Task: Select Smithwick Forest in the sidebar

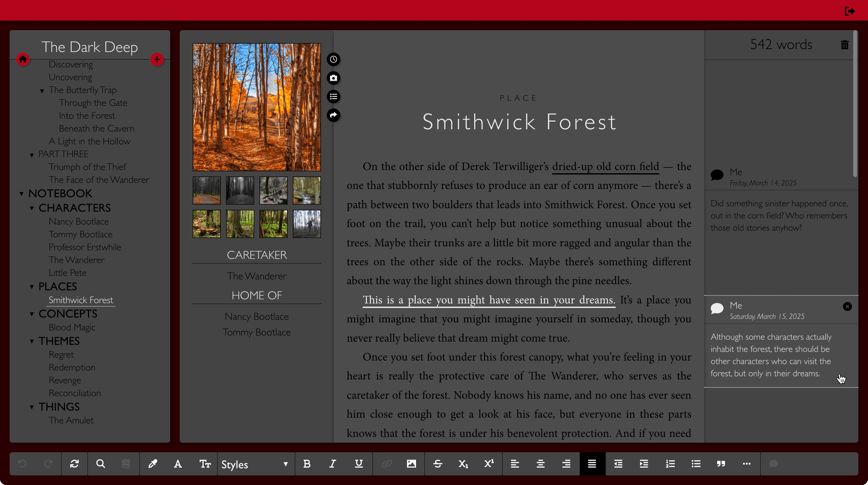Action: (81, 300)
